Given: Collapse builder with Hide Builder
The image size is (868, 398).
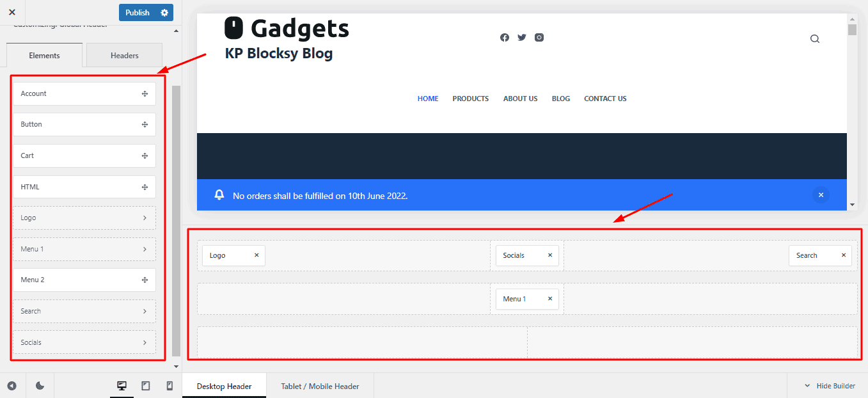Looking at the screenshot, I should point(830,386).
